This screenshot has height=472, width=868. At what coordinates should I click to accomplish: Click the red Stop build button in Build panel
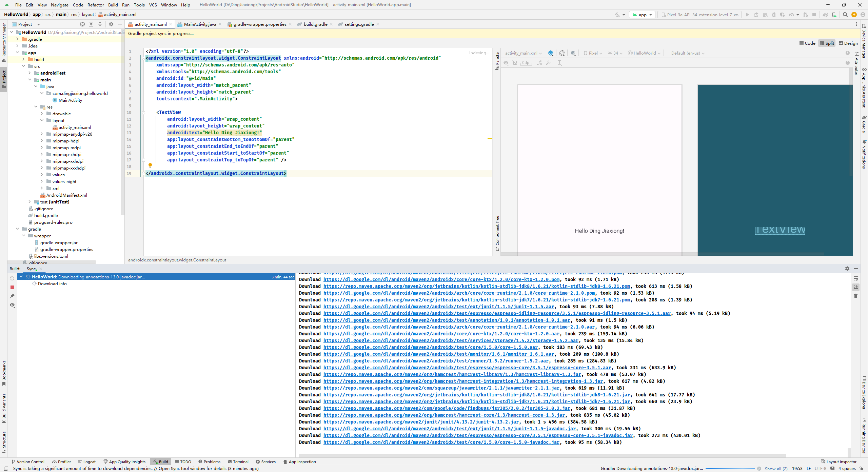pyautogui.click(x=12, y=287)
